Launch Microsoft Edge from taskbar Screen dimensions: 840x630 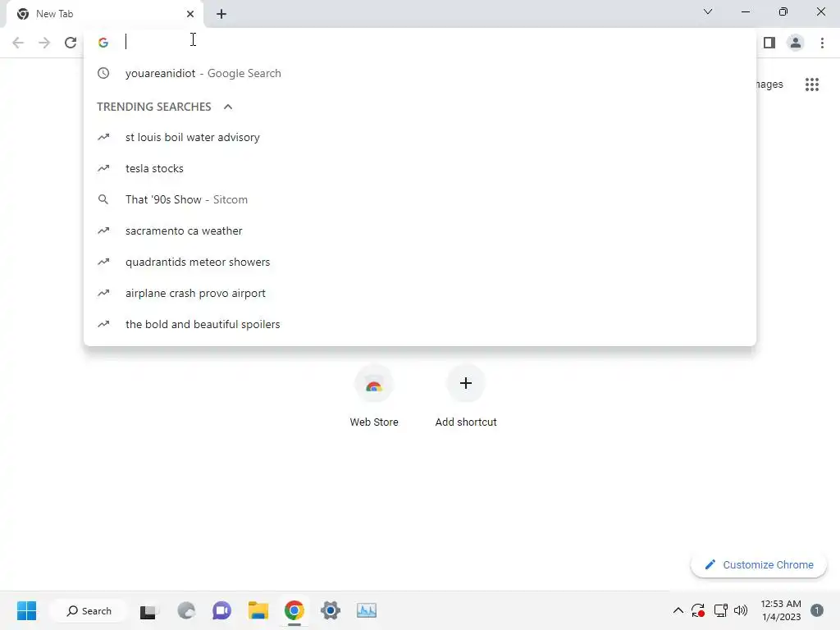186,610
